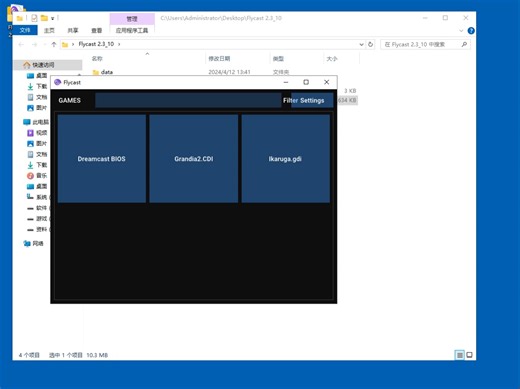Sort by the 修改日期 column header
Viewport: 520px width, 389px height.
coord(219,59)
